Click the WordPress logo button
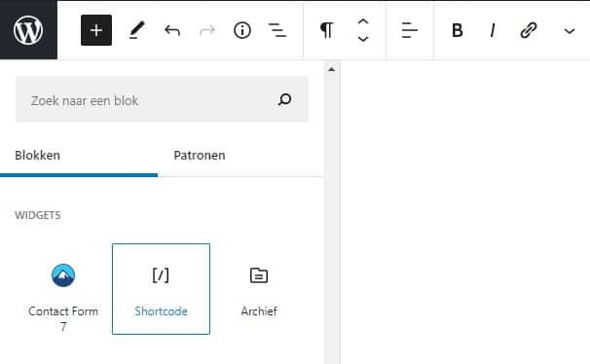 tap(28, 30)
